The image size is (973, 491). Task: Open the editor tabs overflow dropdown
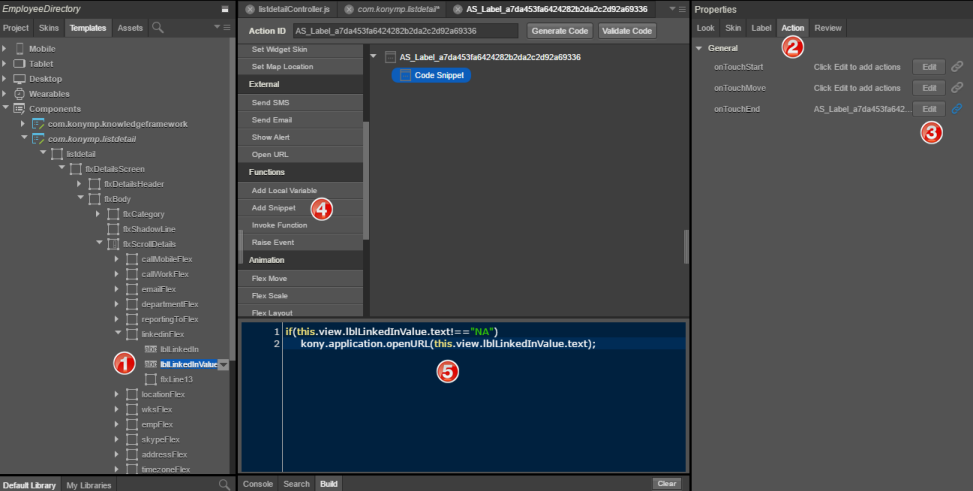pos(673,9)
